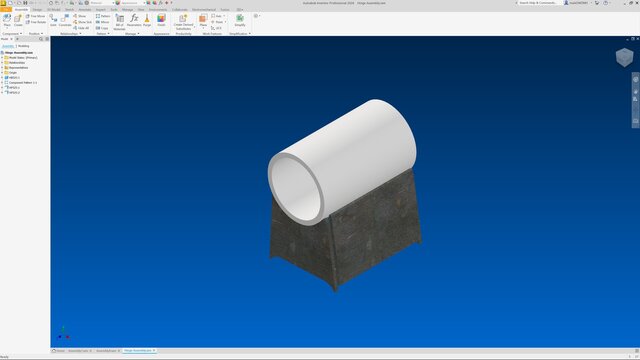Switch to the Tools ribbon tab

click(114, 9)
